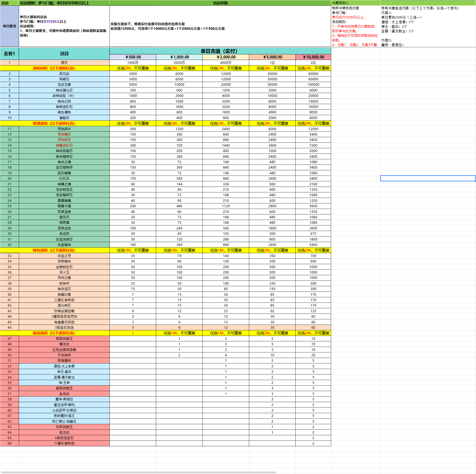Click the horizontal scrollbar at the bottom
Screen dimensions: 476x474
pos(138,472)
